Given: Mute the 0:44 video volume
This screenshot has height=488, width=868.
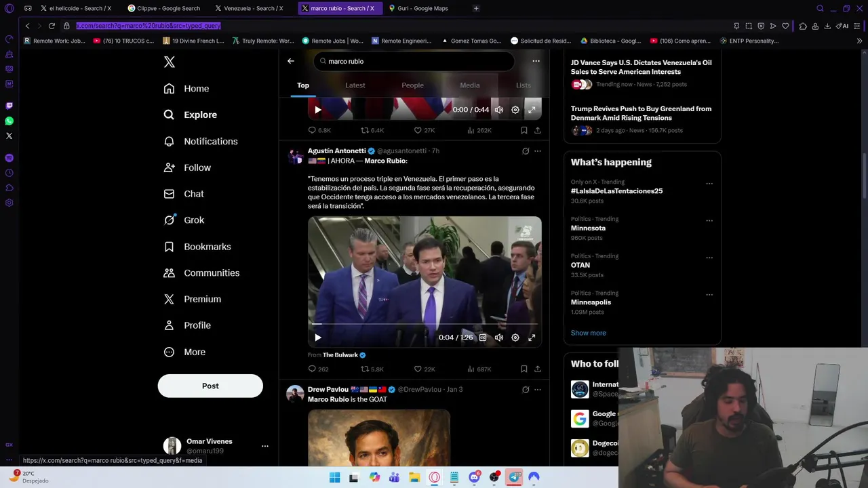Looking at the screenshot, I should [x=499, y=110].
